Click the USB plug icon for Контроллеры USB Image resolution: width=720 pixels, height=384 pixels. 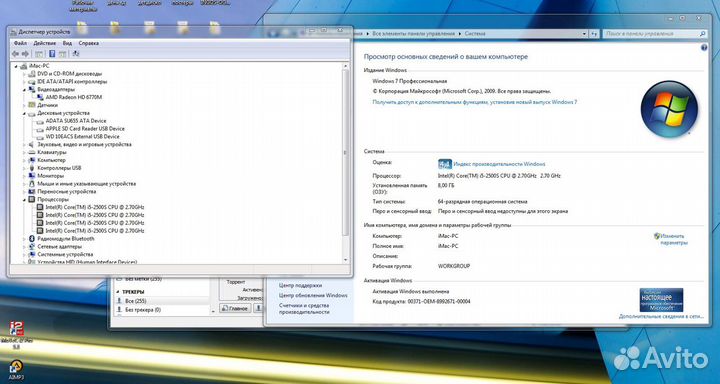click(x=32, y=168)
